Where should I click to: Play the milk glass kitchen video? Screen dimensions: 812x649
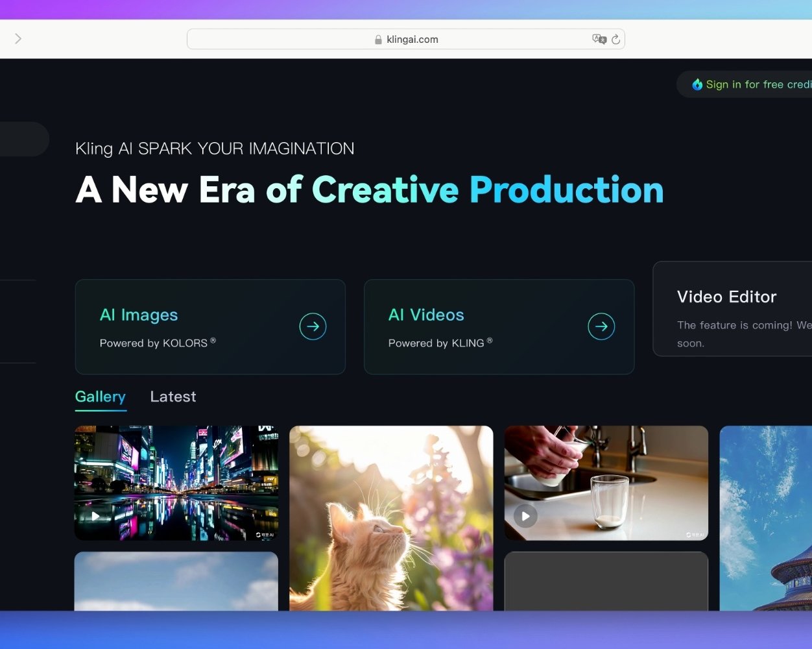[x=525, y=517]
